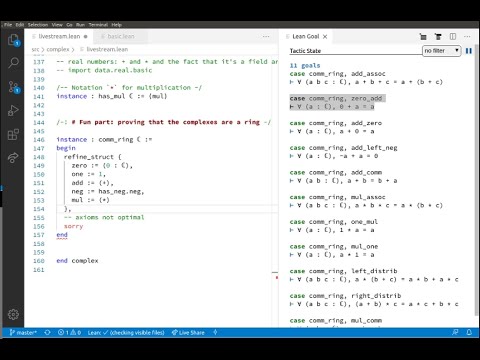Screen dimensions: 480x360
Task: Click the second toolbar icon in Lean Goal panel
Action: point(438,37)
